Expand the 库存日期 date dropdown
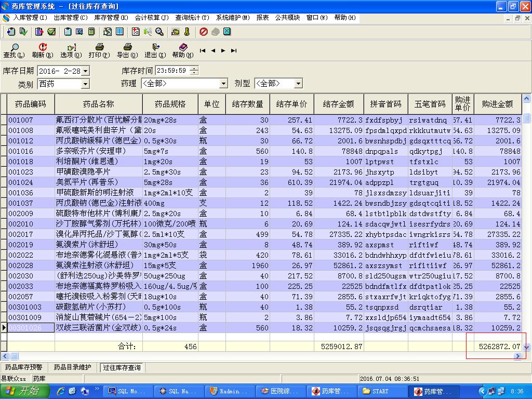532x399 pixels. click(x=86, y=71)
